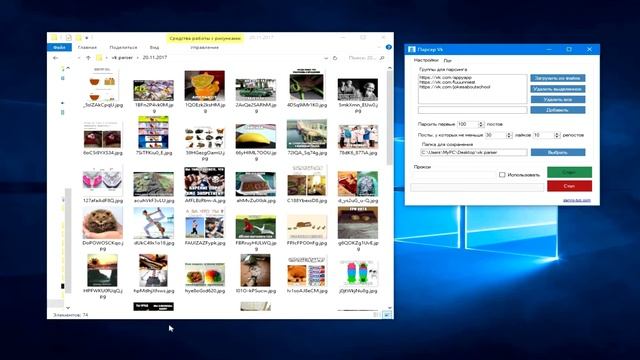
Task: Click folder icon in Explorer address bar
Action: (99, 58)
